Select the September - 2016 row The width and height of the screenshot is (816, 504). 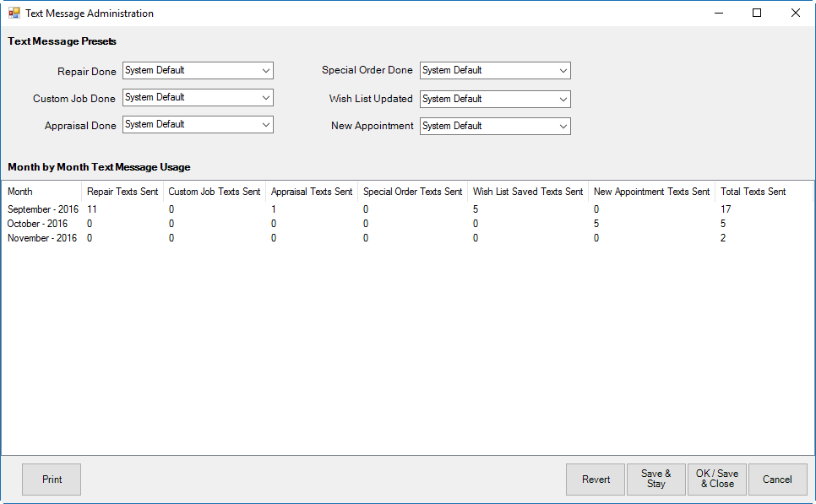coord(43,209)
